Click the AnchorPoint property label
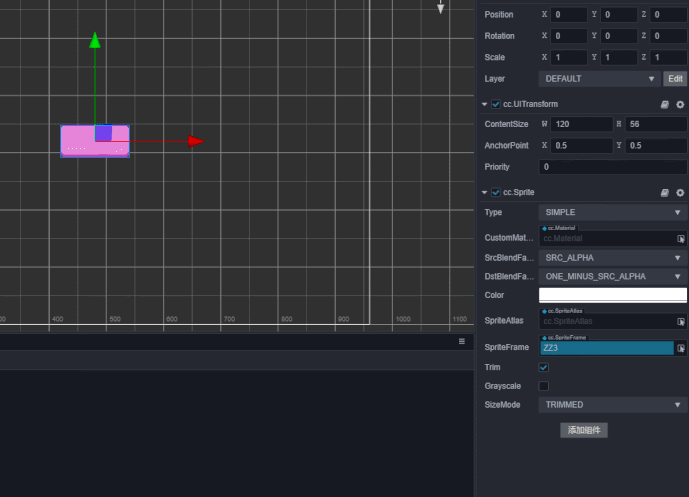Screen dimensions: 689x497 (506, 146)
